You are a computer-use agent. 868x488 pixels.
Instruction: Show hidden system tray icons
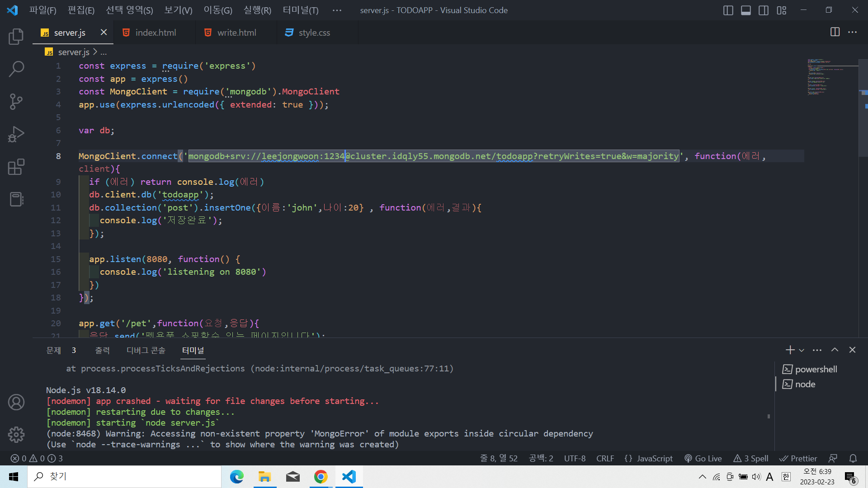click(x=702, y=477)
